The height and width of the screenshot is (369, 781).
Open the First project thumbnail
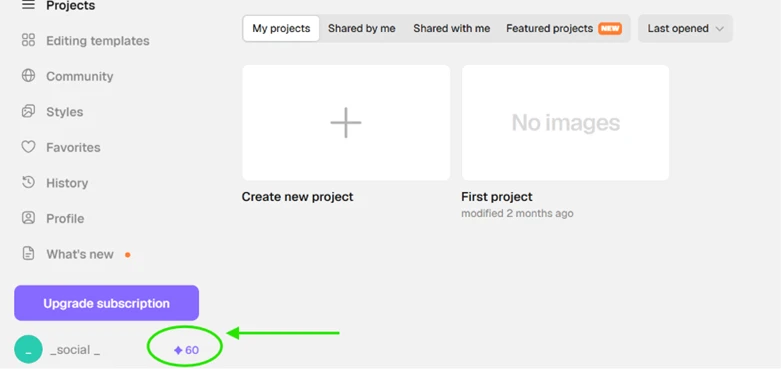(565, 123)
